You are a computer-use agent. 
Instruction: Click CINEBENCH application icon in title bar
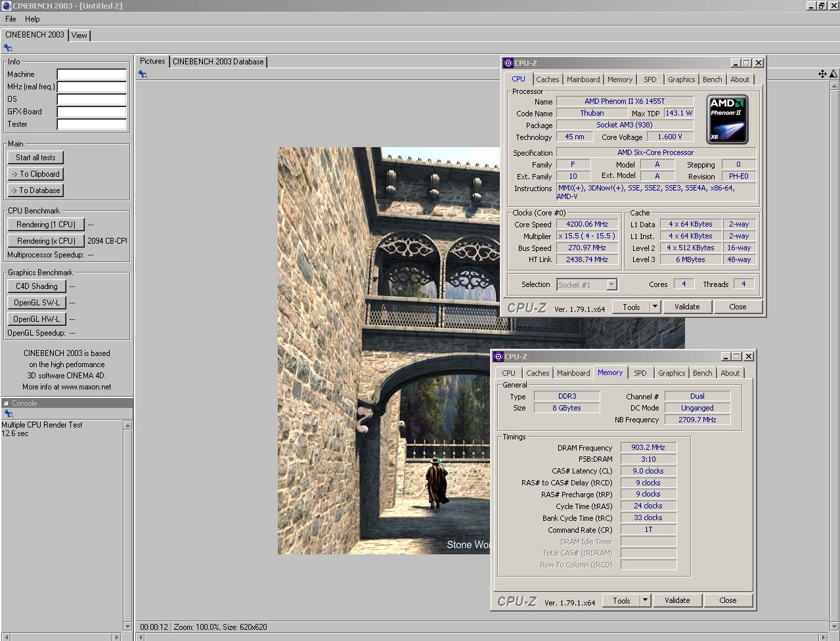(x=6, y=6)
